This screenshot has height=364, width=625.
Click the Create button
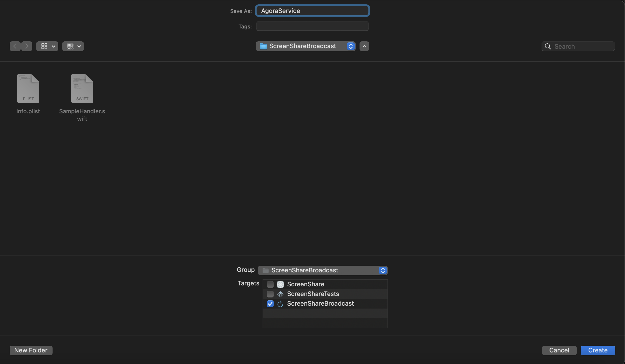(598, 350)
